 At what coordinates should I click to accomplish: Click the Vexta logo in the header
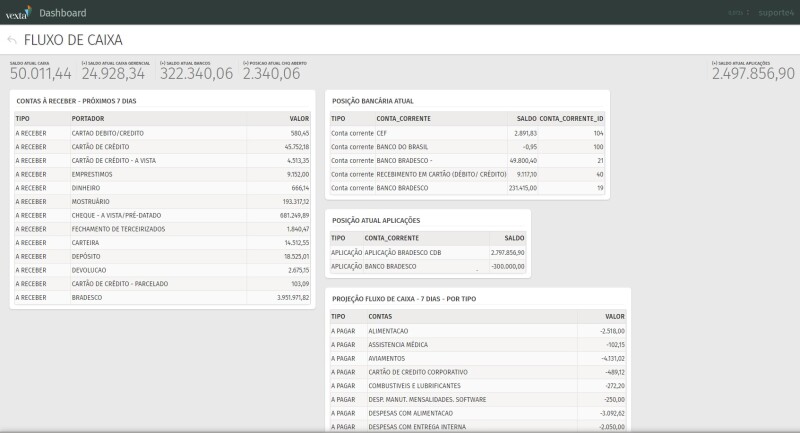(x=17, y=12)
